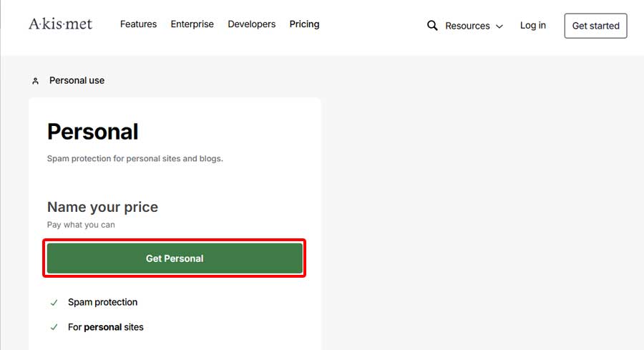Expand the Resources dropdown menu
644x350 pixels.
tap(474, 26)
